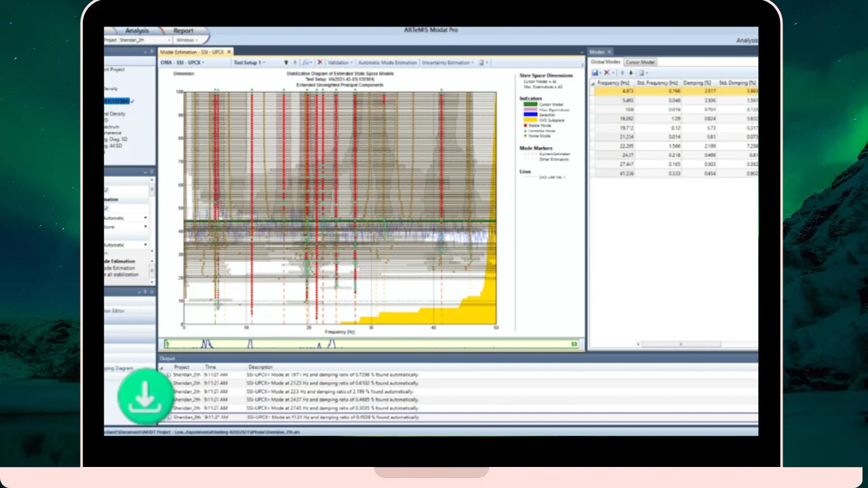Screen dimensions: 868x488
Task: Click the Project column header in Output
Action: click(182, 367)
